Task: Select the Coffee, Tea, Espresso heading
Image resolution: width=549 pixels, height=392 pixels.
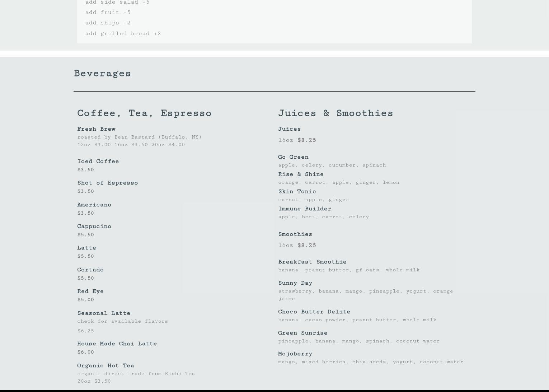Action: [x=144, y=113]
